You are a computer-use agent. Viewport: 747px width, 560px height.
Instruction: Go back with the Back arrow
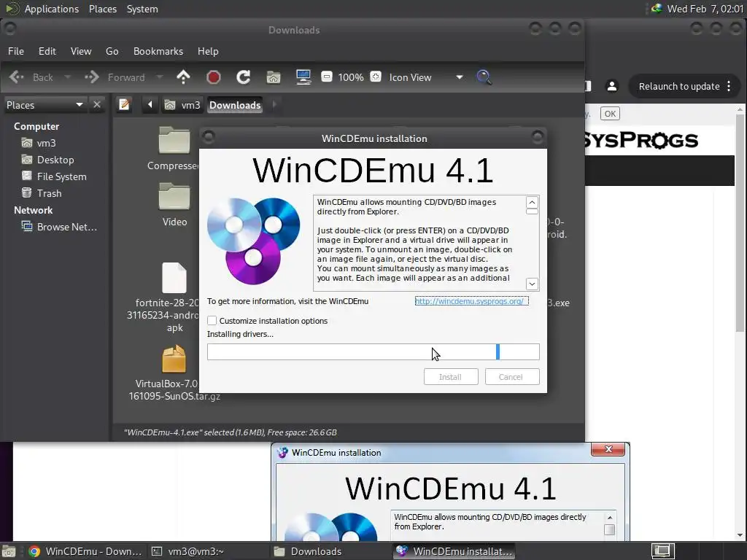coord(31,77)
